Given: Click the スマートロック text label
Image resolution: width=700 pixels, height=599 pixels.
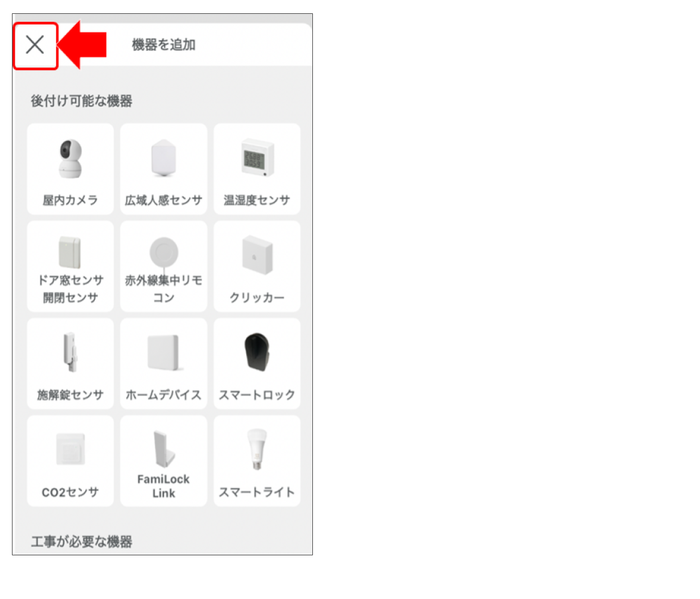Looking at the screenshot, I should point(257,395).
